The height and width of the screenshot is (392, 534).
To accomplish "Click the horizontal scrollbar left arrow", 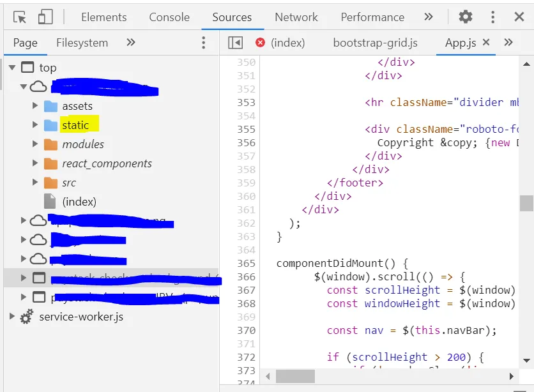I will (x=268, y=376).
